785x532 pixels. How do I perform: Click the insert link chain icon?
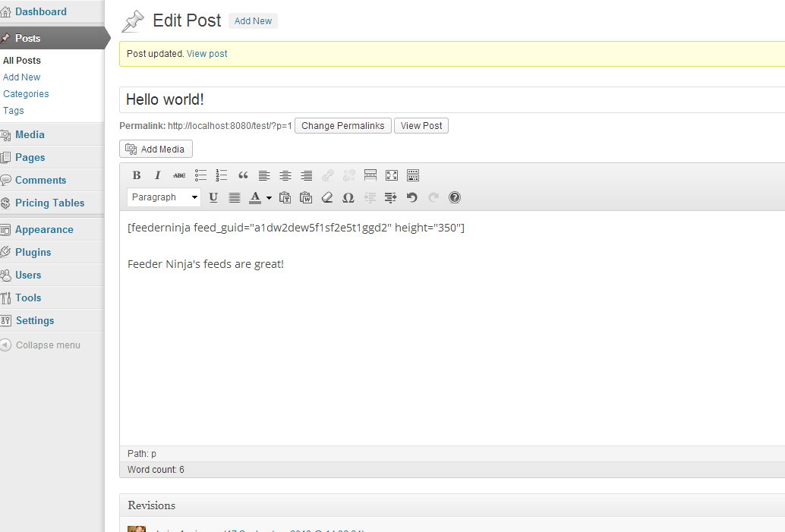(328, 175)
